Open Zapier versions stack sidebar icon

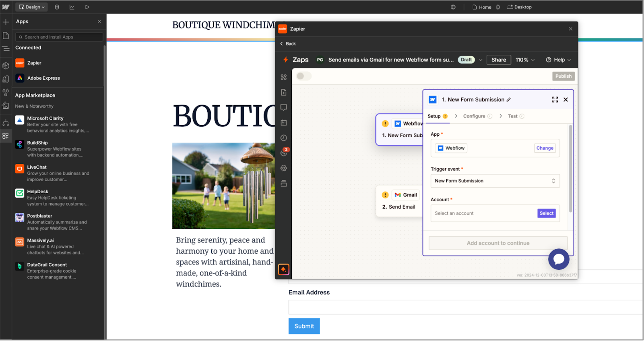click(x=284, y=184)
